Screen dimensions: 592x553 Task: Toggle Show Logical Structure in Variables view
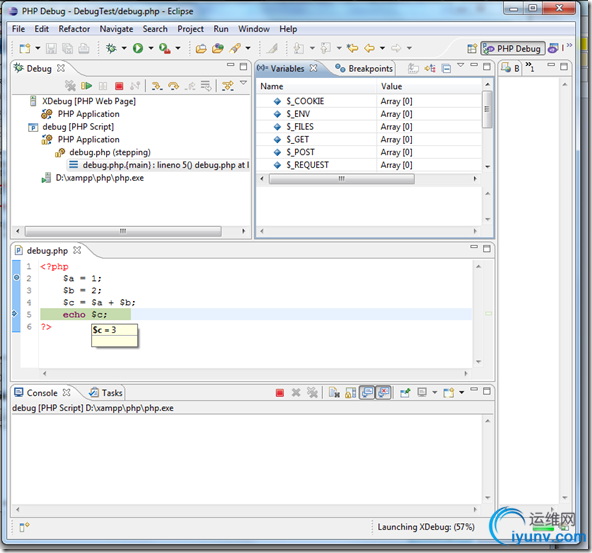pyautogui.click(x=430, y=69)
